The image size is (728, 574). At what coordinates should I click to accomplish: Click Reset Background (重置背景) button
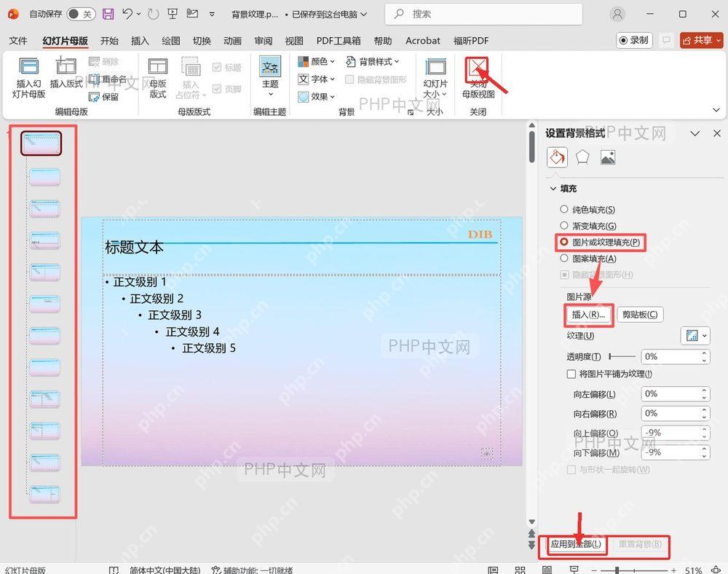point(640,544)
